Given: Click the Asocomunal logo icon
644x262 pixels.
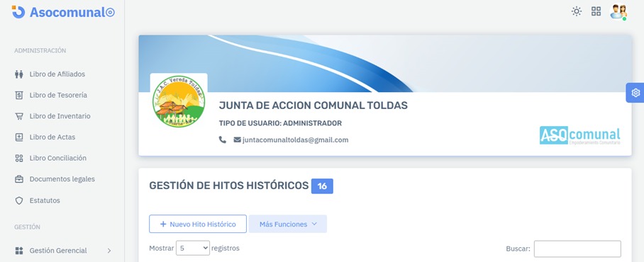Looking at the screenshot, I should point(18,12).
